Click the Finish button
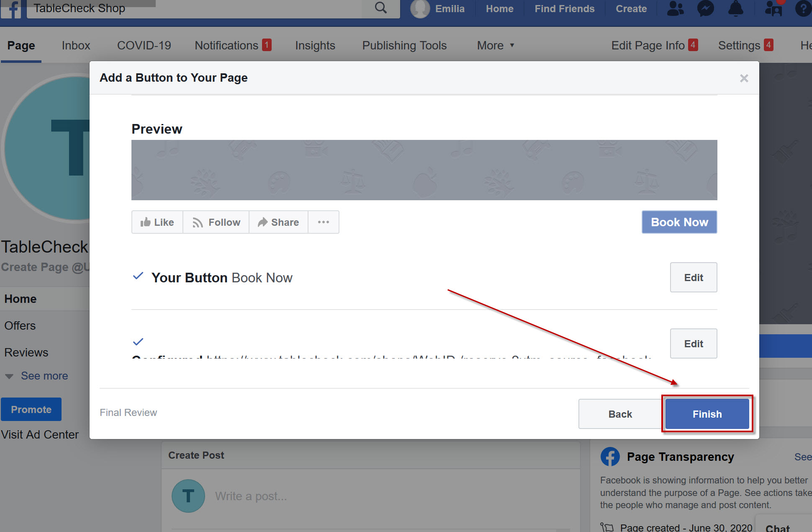Screen dimensions: 812x532 [707, 414]
